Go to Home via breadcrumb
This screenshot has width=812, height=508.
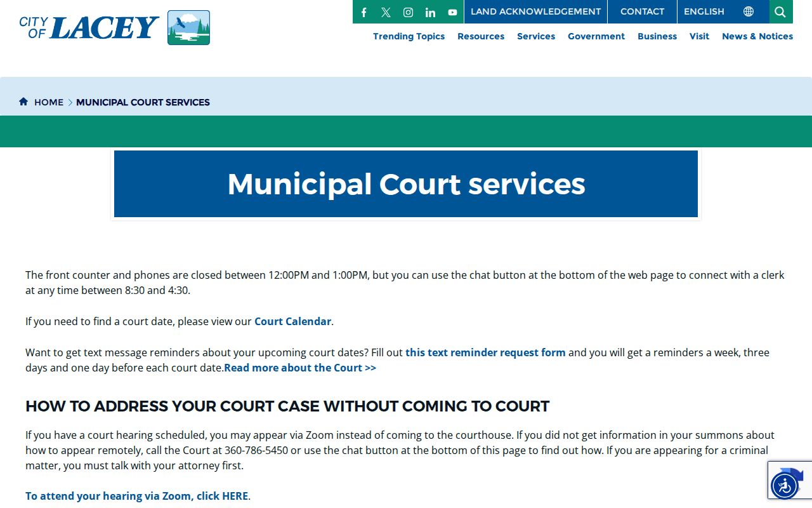(x=49, y=102)
